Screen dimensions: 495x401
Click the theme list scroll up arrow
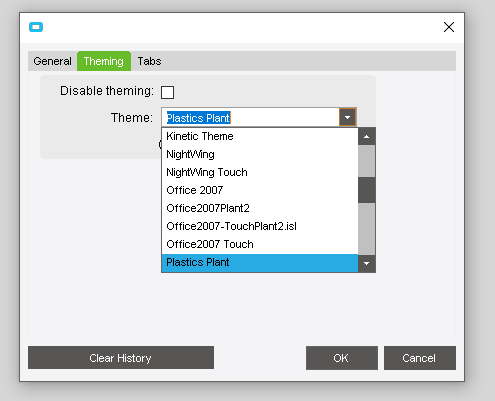click(x=367, y=136)
